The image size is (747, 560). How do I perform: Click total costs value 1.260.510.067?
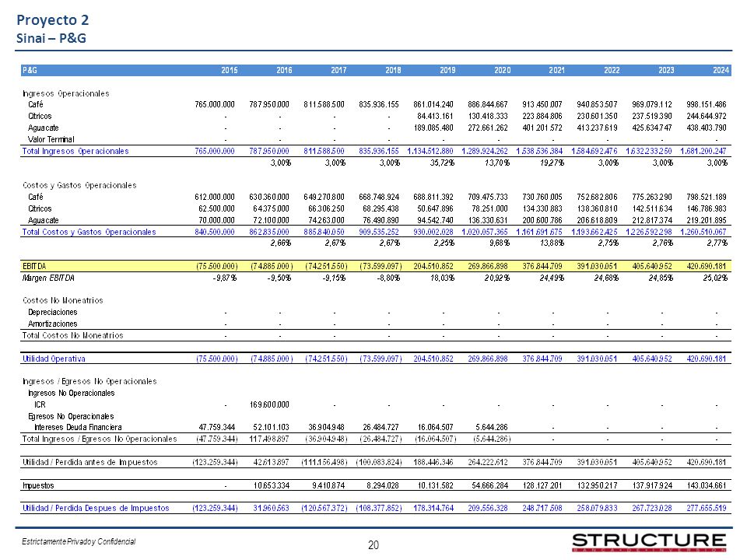coord(703,232)
